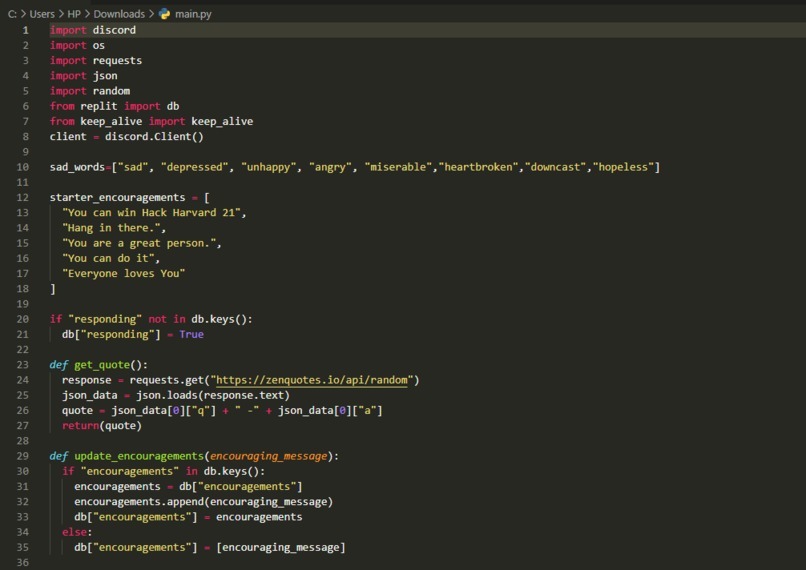Click the C: drive breadcrumb
The image size is (806, 570).
tap(12, 14)
